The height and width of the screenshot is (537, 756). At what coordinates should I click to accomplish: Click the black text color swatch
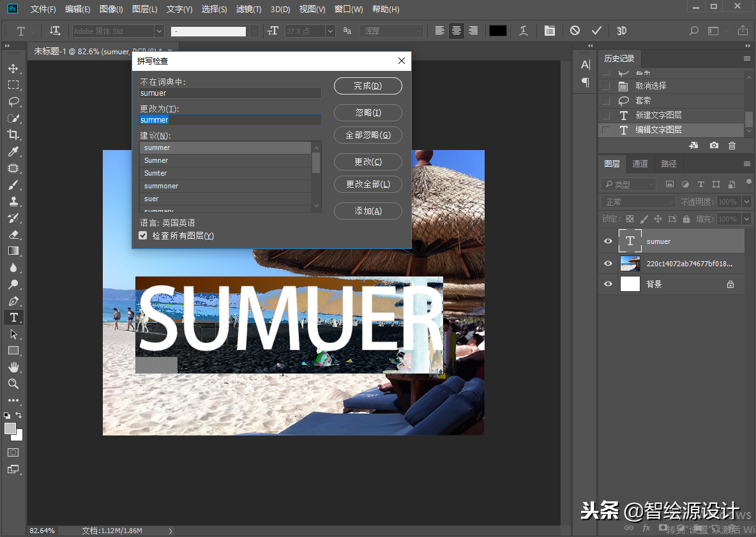point(497,31)
